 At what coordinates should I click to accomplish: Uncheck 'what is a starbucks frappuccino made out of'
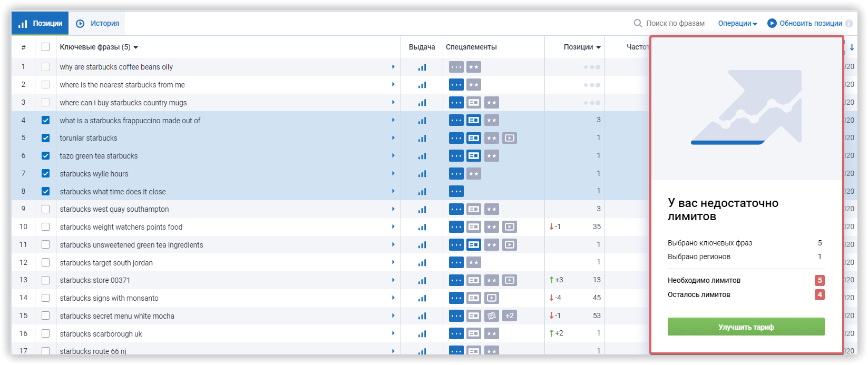pos(45,120)
